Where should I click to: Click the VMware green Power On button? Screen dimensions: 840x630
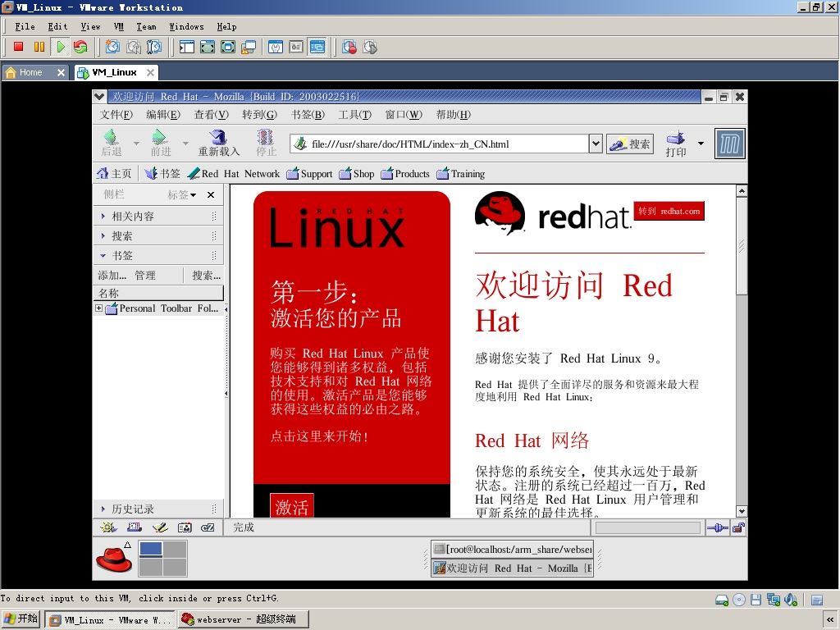pos(60,47)
